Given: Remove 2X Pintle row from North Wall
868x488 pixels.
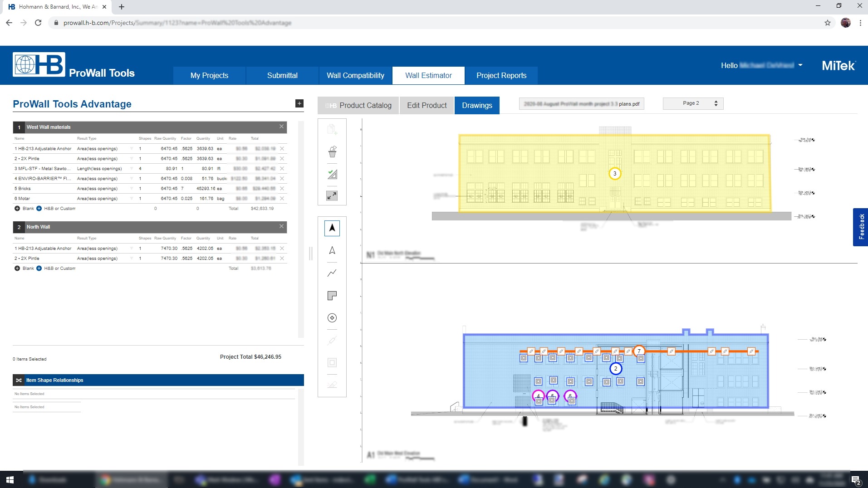Looking at the screenshot, I should click(282, 259).
